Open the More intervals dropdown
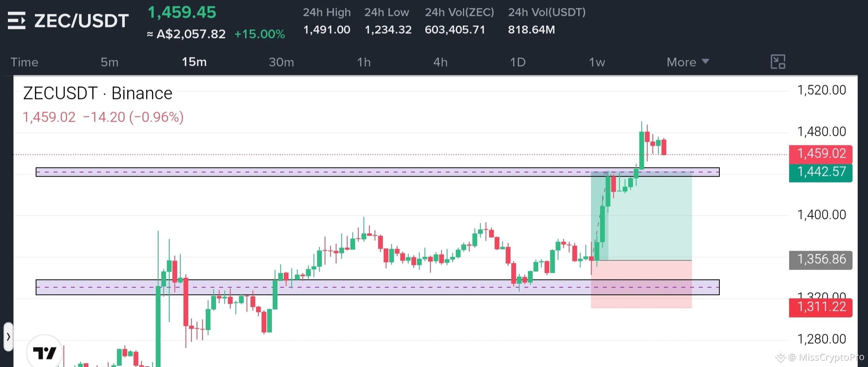868x367 pixels. click(688, 62)
